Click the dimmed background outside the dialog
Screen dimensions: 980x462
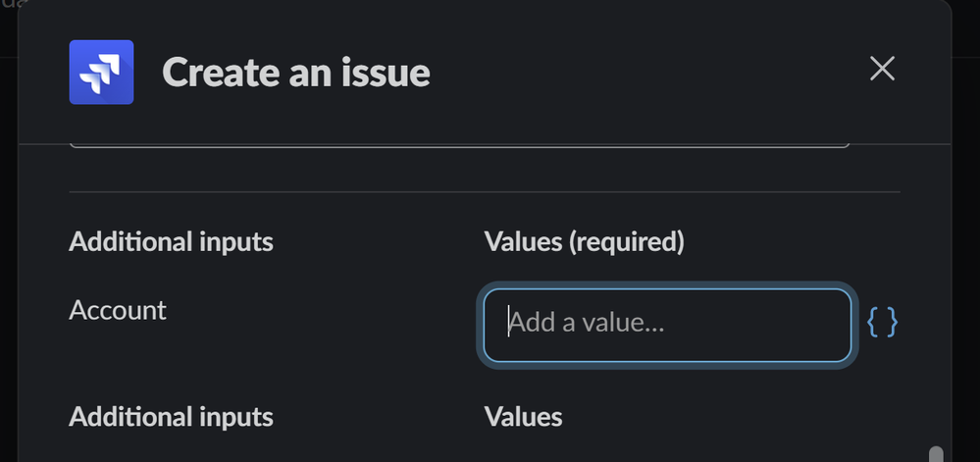coord(967,250)
